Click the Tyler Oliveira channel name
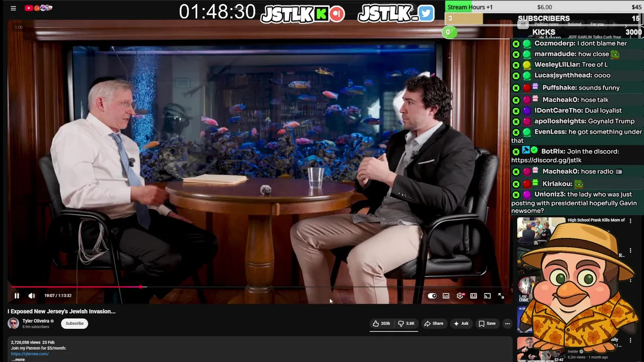Screen dimensions: 644x362 point(36,321)
